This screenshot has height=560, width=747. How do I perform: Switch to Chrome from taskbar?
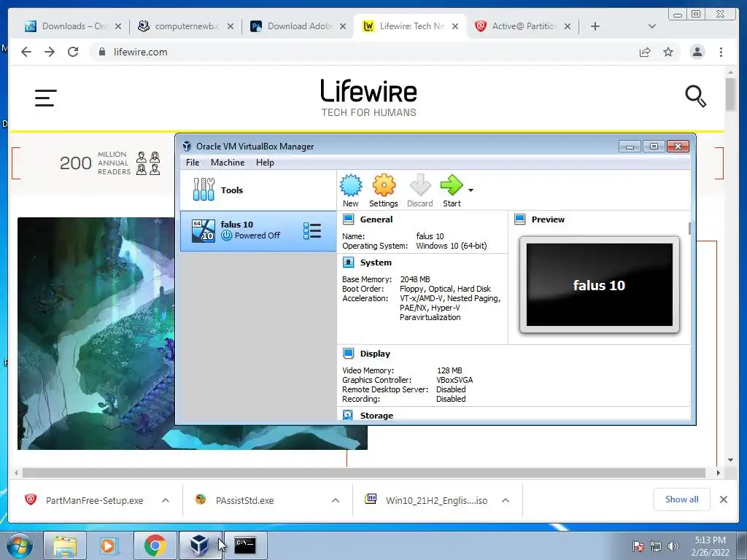(155, 545)
